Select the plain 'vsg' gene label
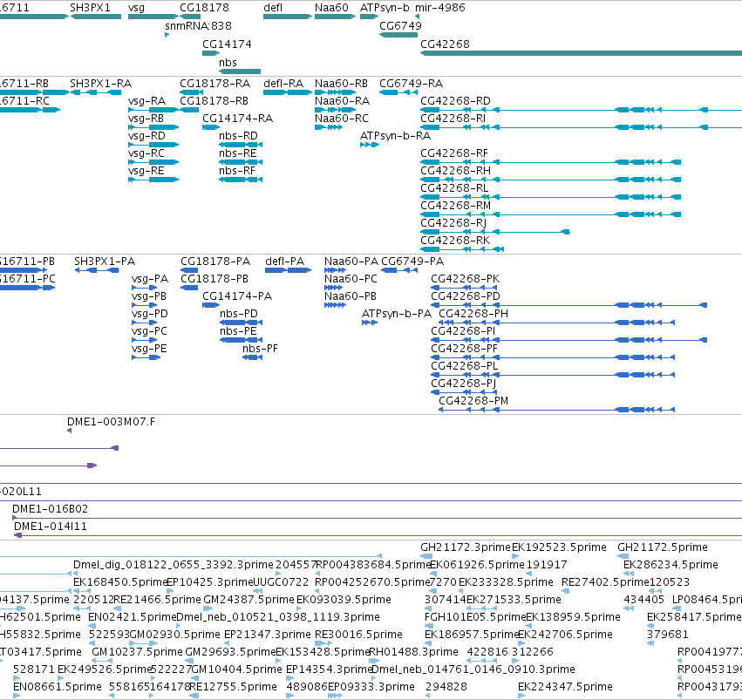The height and width of the screenshot is (700, 742). (x=136, y=8)
